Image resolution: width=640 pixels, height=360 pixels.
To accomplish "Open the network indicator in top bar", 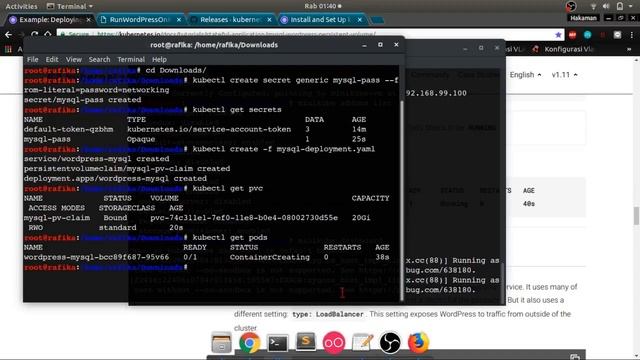I will (593, 6).
